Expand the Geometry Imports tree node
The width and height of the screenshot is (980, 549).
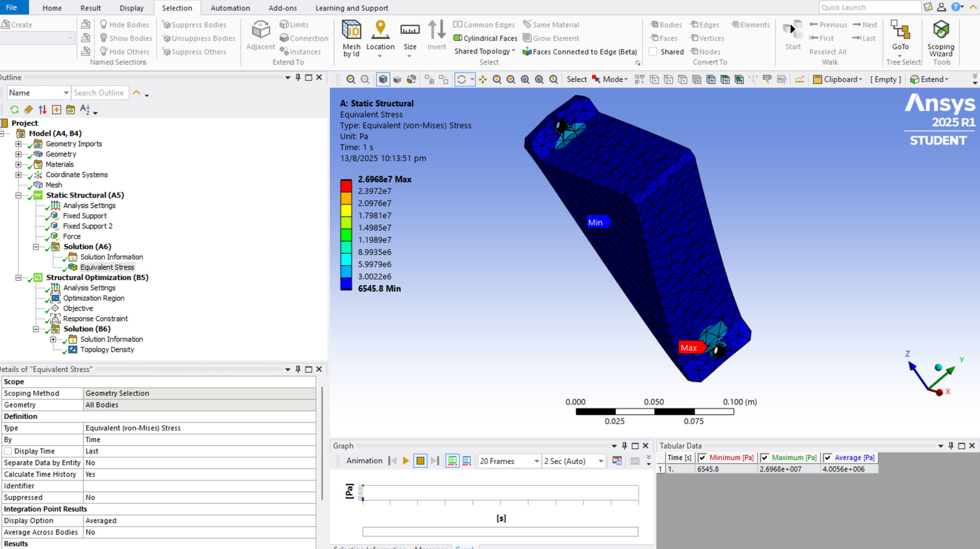(18, 144)
